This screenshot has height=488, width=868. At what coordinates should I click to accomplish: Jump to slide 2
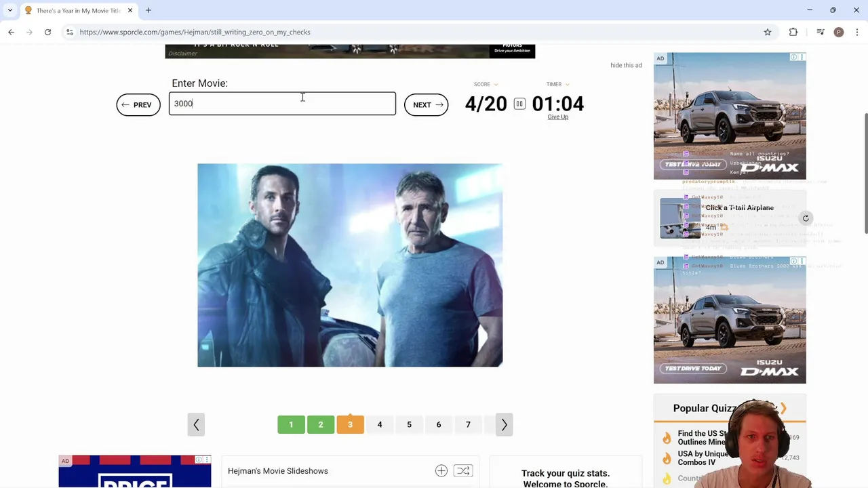coord(321,424)
